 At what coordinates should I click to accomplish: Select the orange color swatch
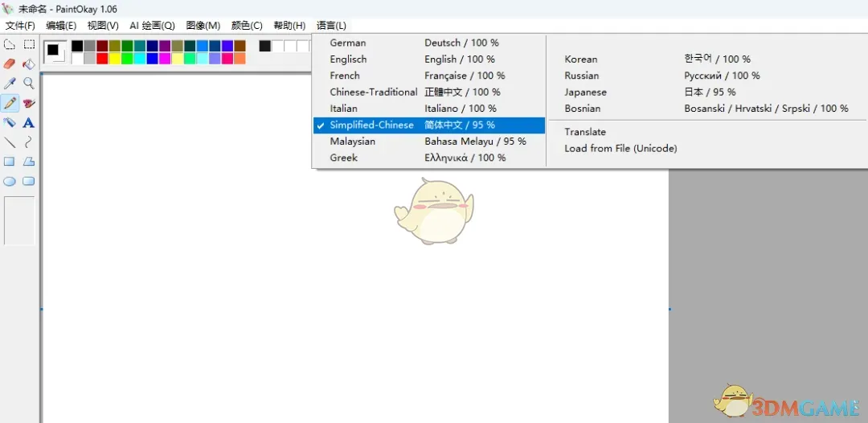(x=240, y=58)
